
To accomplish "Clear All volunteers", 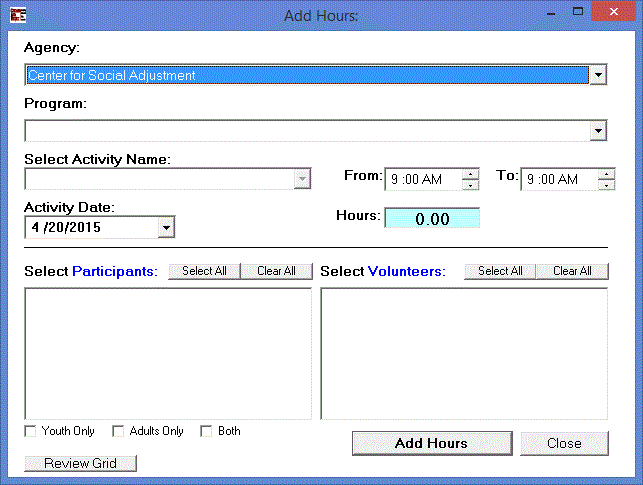I will [572, 271].
